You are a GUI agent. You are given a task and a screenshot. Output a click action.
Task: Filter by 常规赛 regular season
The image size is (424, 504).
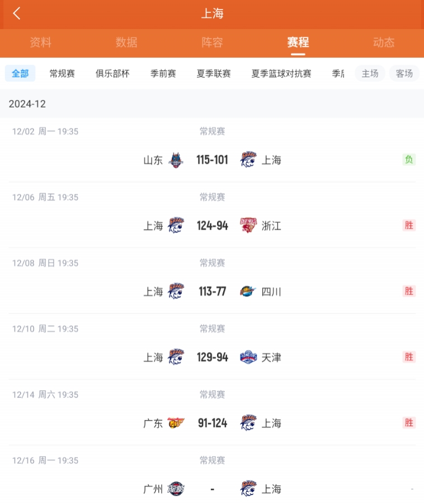click(62, 73)
